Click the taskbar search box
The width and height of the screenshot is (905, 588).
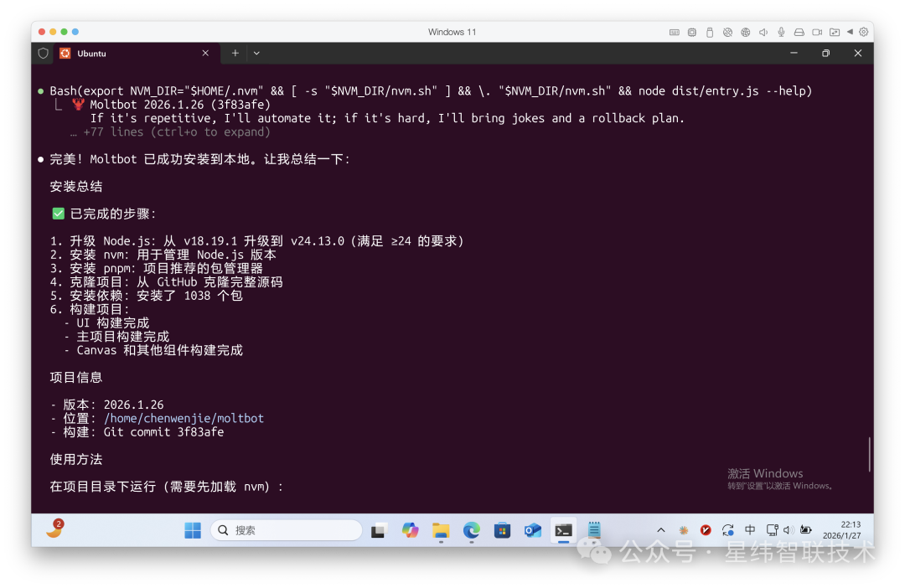(287, 530)
